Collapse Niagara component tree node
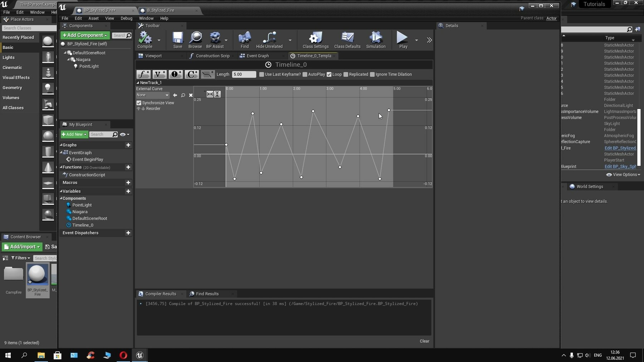644x362 pixels. click(69, 60)
